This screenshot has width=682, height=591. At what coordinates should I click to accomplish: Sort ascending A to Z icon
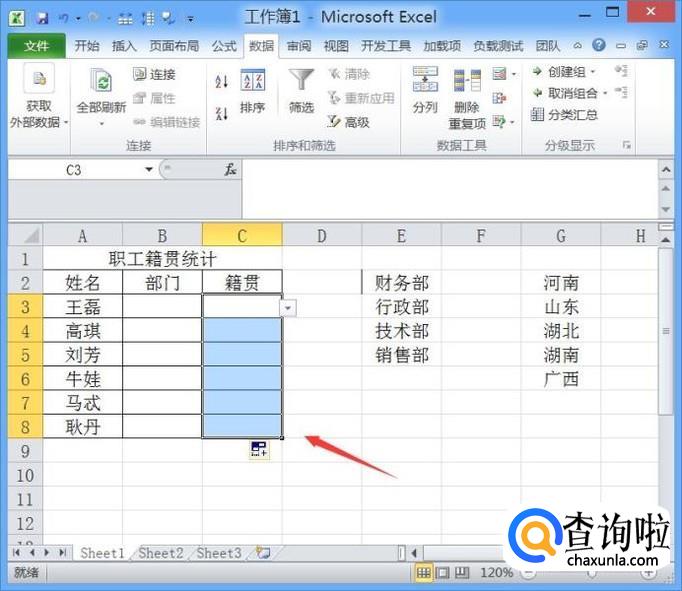click(x=222, y=81)
